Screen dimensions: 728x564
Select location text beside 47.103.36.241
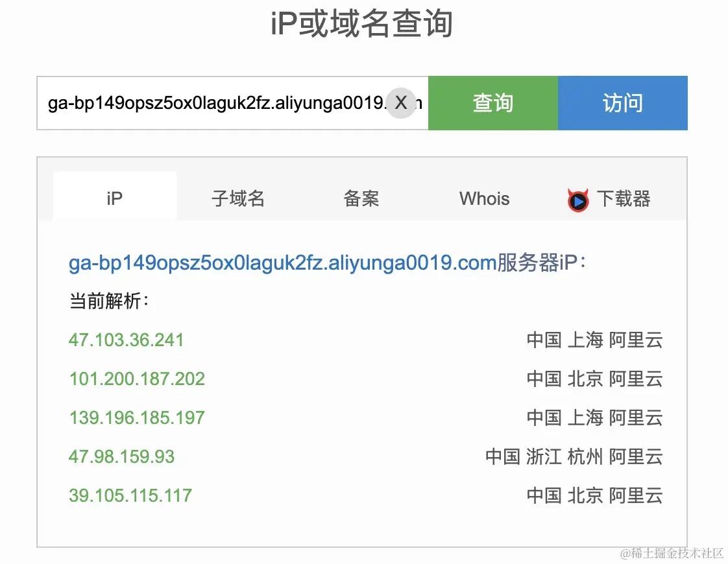(x=594, y=340)
